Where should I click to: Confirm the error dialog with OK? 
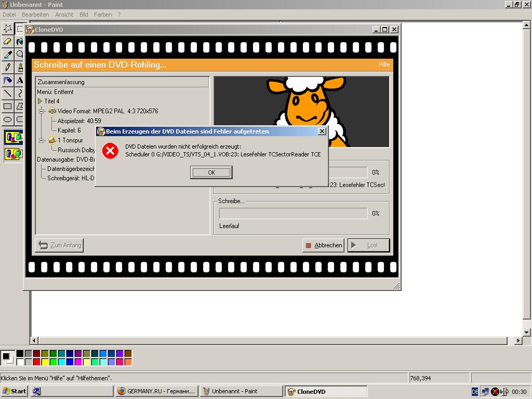click(x=211, y=172)
